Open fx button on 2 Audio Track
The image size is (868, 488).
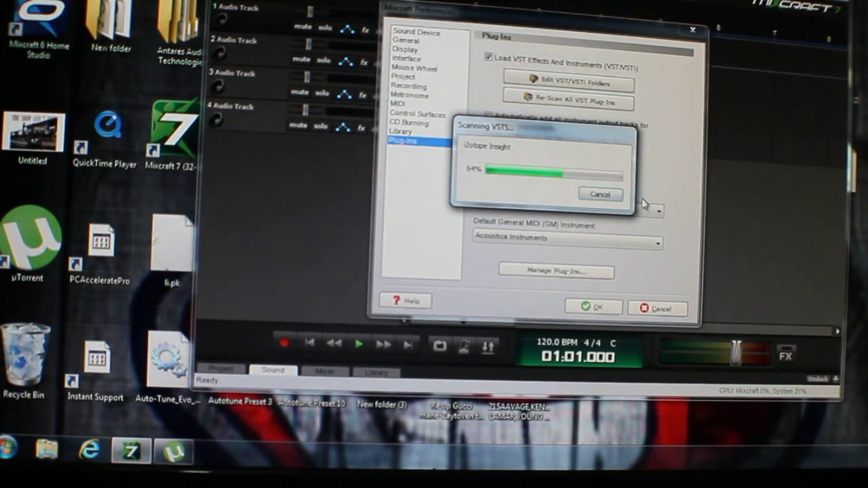click(365, 62)
